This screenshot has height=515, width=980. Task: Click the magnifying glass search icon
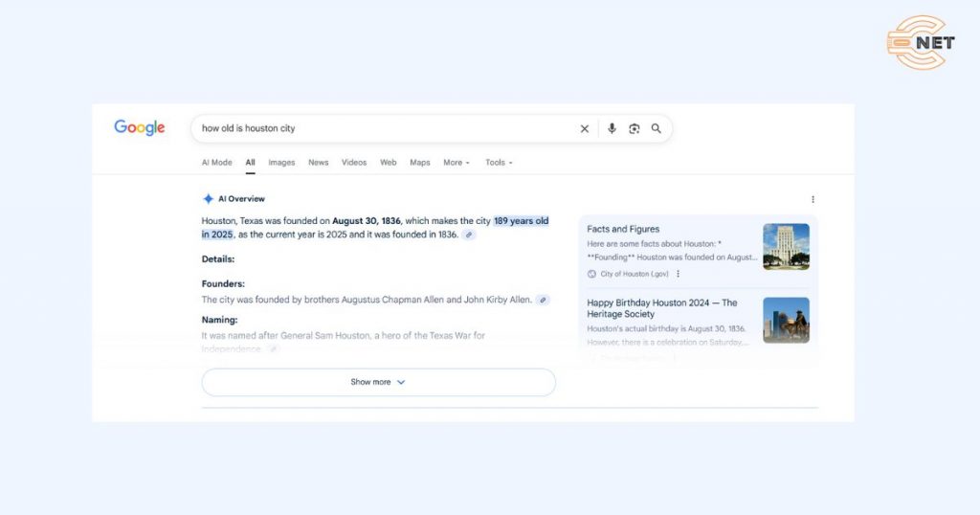[657, 129]
